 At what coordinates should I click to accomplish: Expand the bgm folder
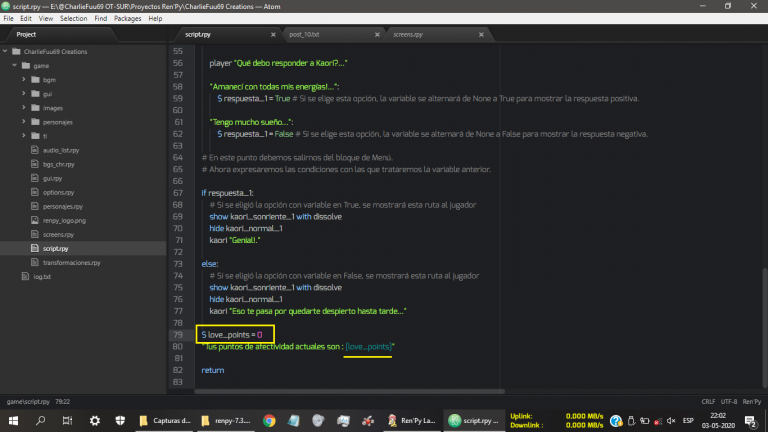point(23,78)
